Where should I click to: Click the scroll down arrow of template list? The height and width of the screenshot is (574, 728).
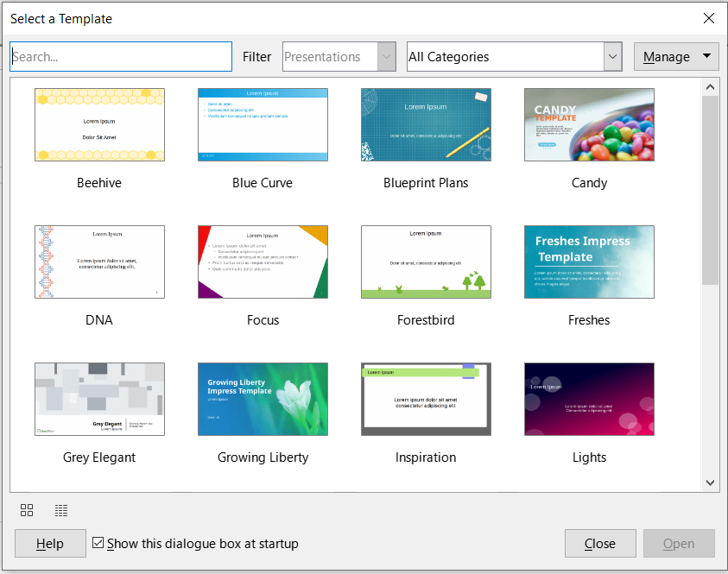tap(710, 483)
